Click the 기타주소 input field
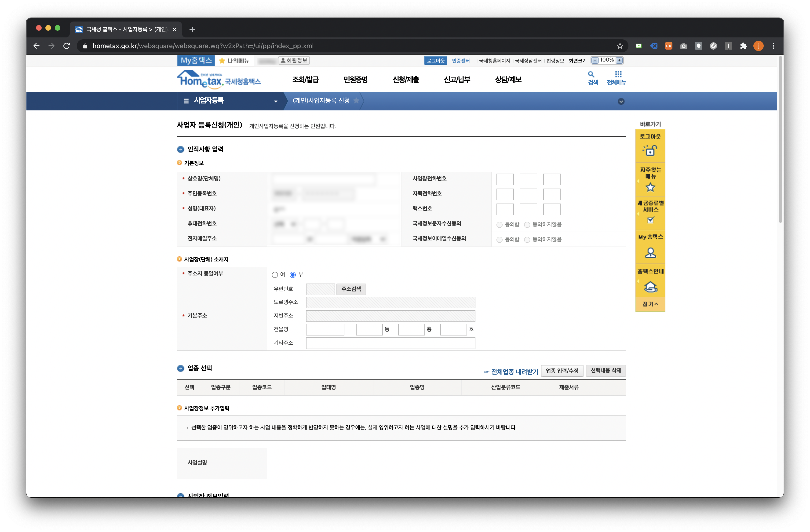The image size is (810, 532). 390,343
